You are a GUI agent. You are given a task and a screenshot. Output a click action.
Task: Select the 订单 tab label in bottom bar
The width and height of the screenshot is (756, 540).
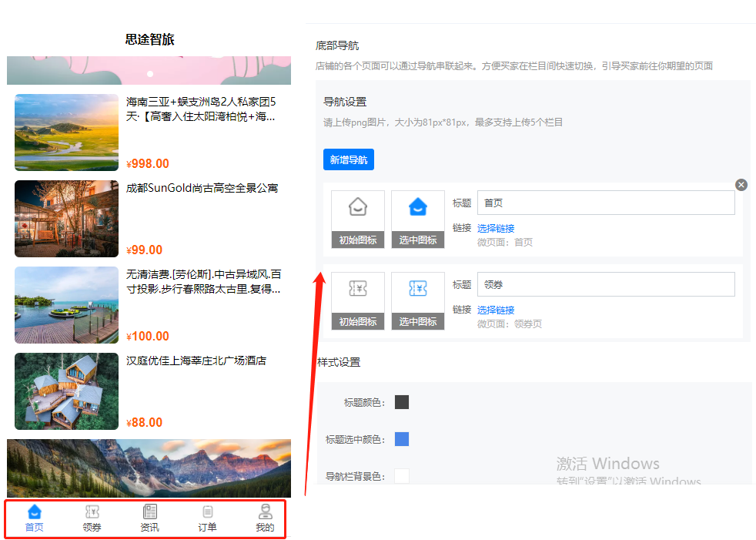tap(208, 528)
